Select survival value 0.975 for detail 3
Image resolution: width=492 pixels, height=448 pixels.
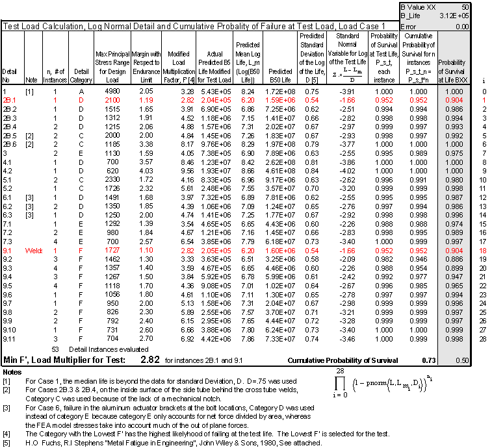coord(454,154)
